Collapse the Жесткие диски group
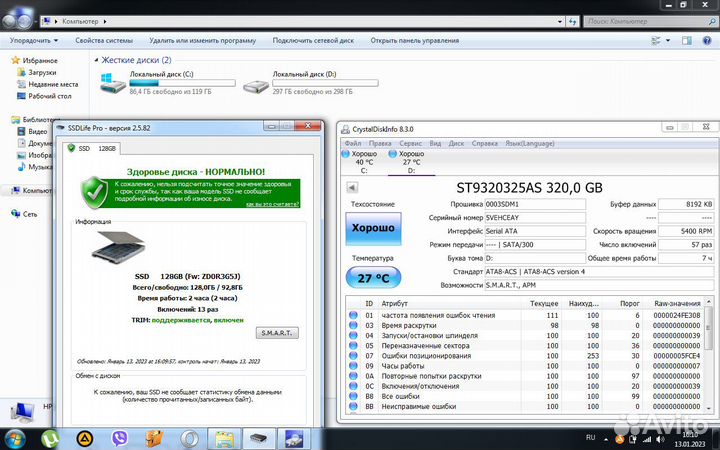Screen dimensions: 720x450 click(96, 60)
